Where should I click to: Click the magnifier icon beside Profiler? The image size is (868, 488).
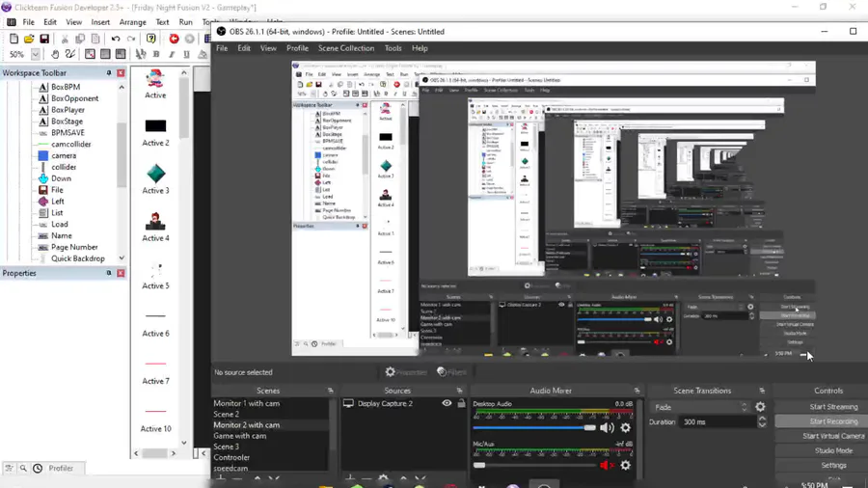pos(23,468)
